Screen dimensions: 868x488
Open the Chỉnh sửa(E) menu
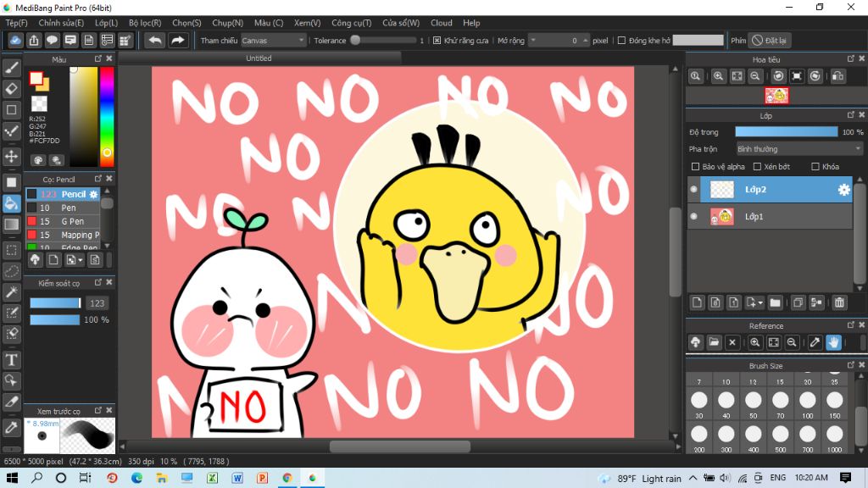(61, 23)
